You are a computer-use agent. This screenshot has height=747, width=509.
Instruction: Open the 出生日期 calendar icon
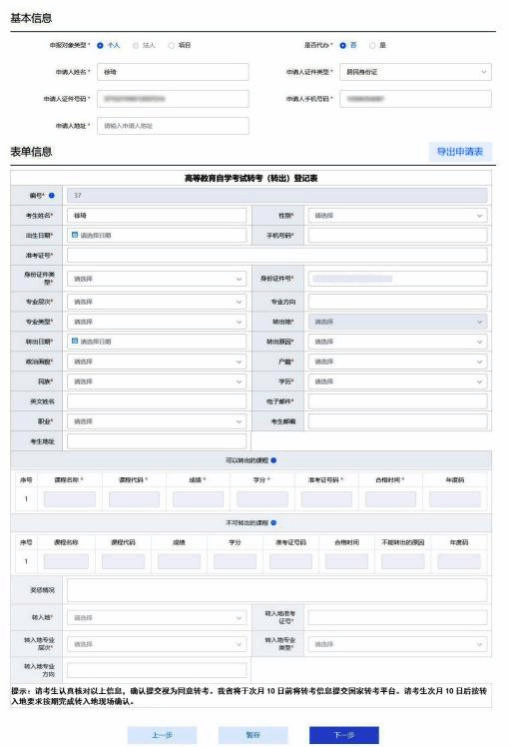(74, 235)
